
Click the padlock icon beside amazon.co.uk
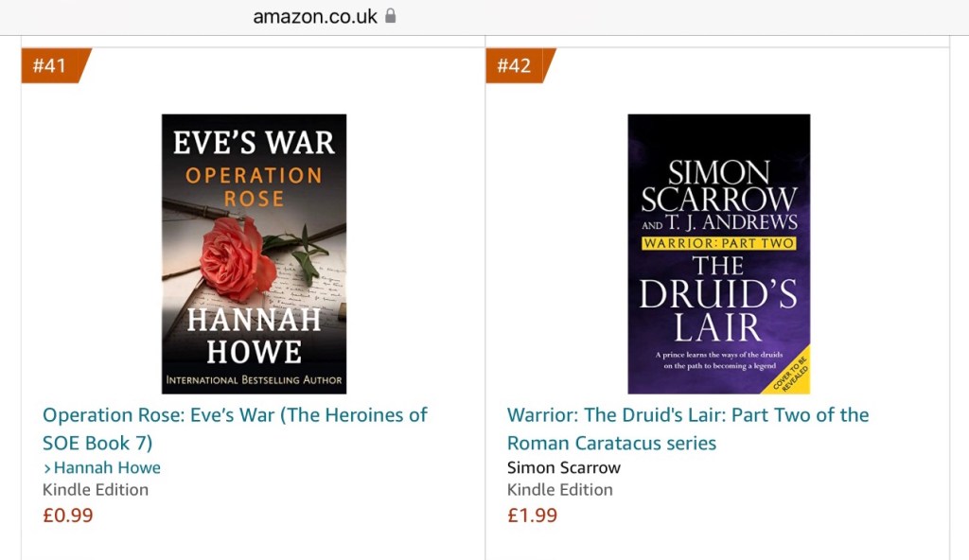[390, 16]
